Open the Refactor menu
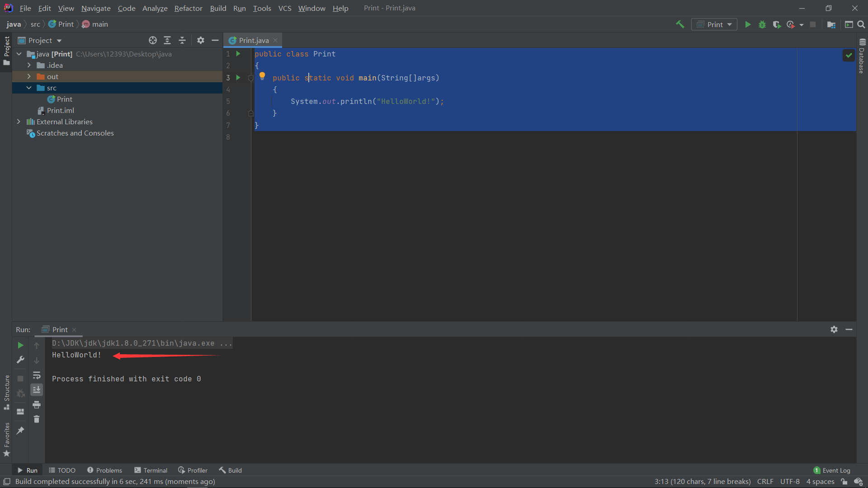 (188, 8)
